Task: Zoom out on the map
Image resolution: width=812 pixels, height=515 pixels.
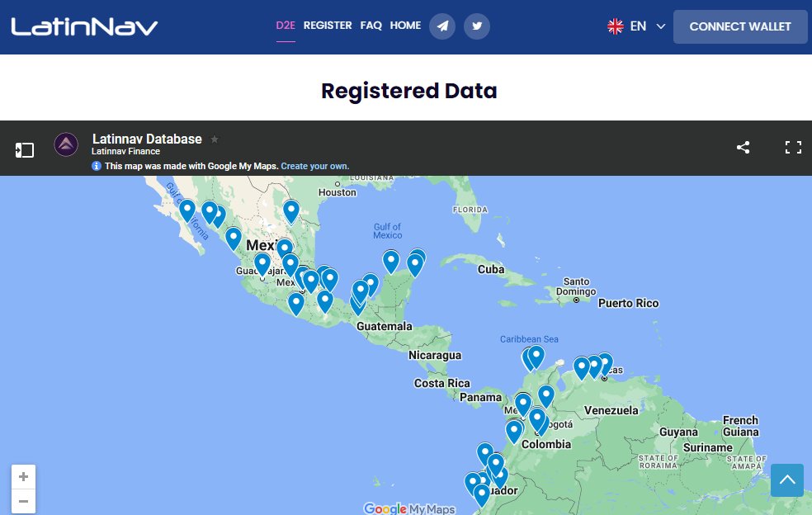Action: [x=23, y=501]
